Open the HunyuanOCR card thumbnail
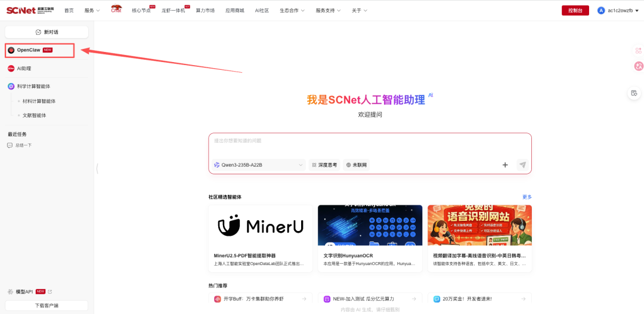 pyautogui.click(x=370, y=226)
